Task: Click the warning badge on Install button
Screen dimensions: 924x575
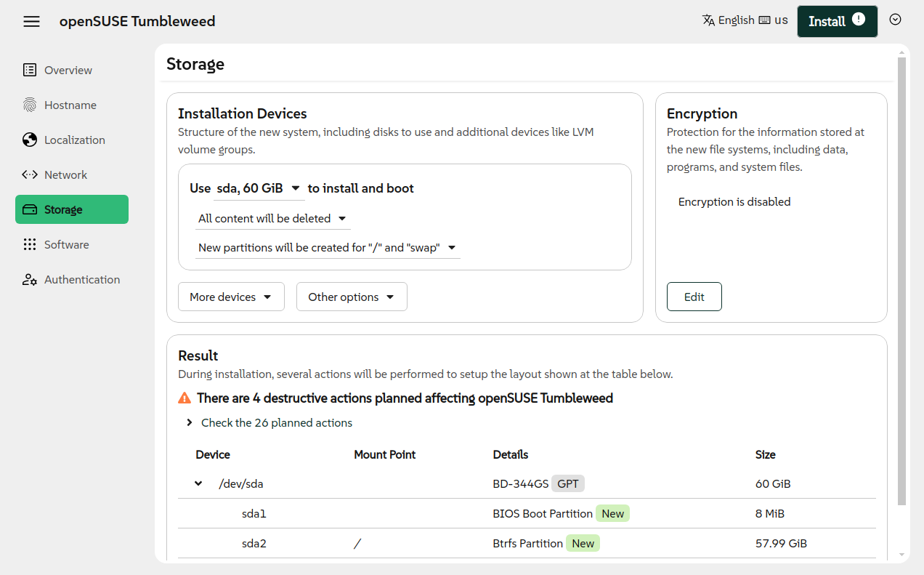Action: [859, 19]
